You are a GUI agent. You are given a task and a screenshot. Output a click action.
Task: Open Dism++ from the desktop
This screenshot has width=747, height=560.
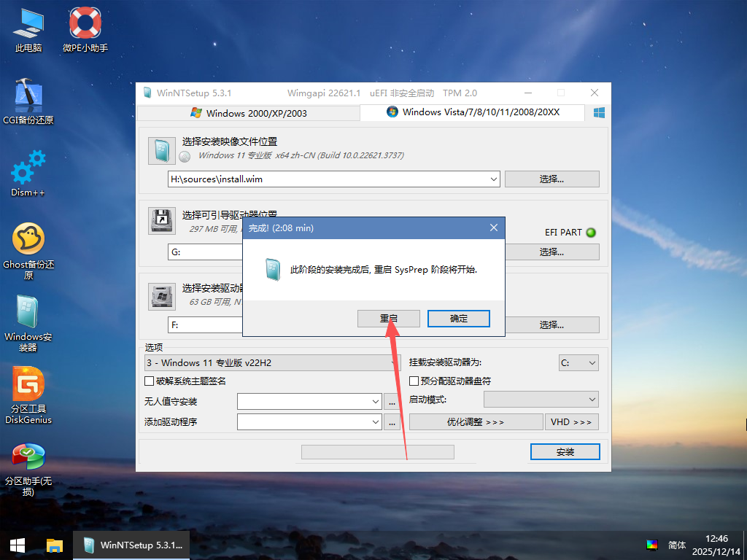(x=28, y=173)
